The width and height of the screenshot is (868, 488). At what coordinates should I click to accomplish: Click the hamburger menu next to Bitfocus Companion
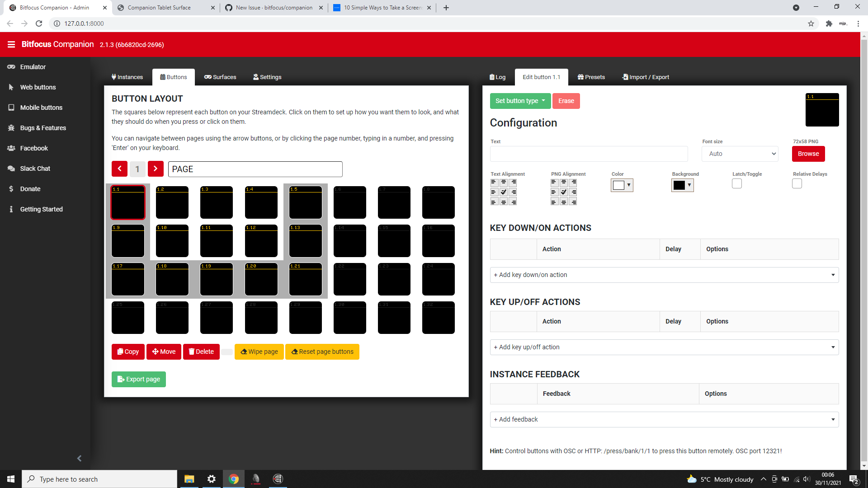pyautogui.click(x=11, y=44)
